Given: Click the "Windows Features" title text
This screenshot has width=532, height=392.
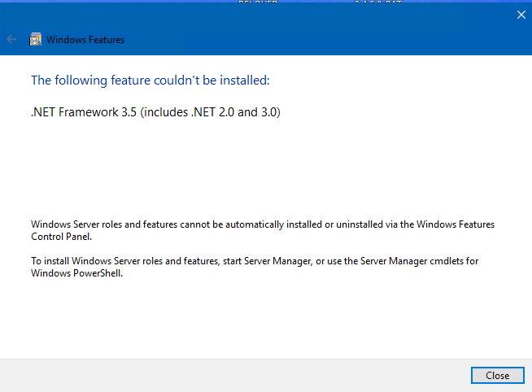Looking at the screenshot, I should [85, 40].
